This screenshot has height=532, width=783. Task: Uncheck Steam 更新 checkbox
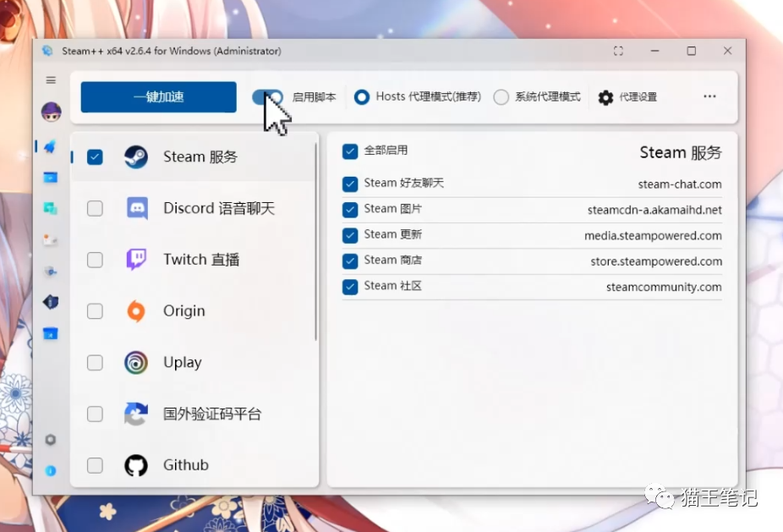[x=350, y=235]
